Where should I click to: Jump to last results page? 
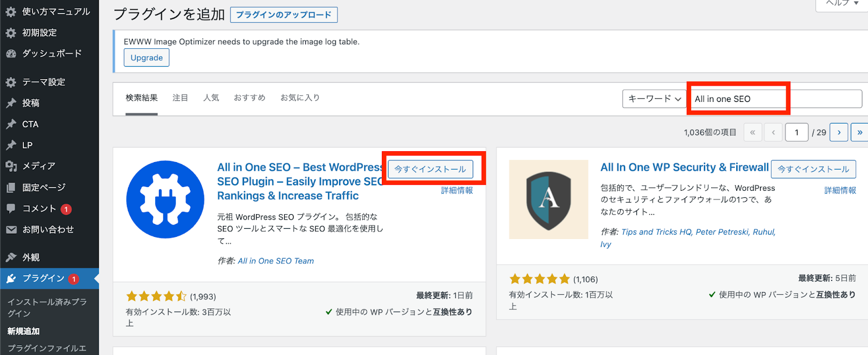[x=860, y=132]
